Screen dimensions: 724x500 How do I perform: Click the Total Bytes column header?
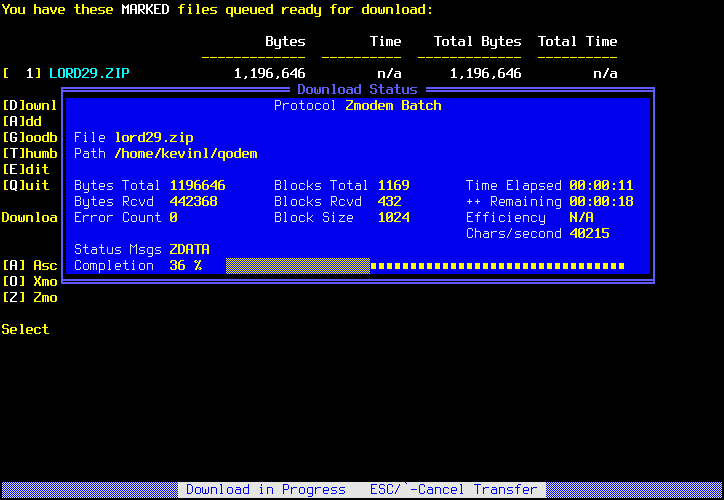[477, 42]
